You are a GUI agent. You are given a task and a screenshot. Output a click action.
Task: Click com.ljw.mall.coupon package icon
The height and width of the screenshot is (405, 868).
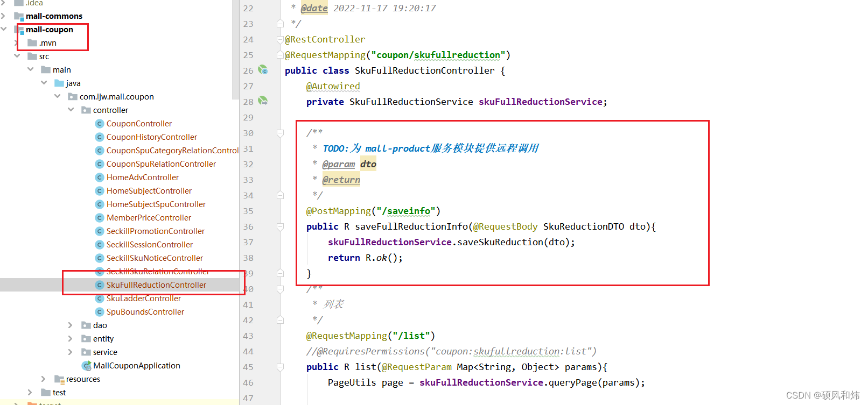tap(73, 97)
